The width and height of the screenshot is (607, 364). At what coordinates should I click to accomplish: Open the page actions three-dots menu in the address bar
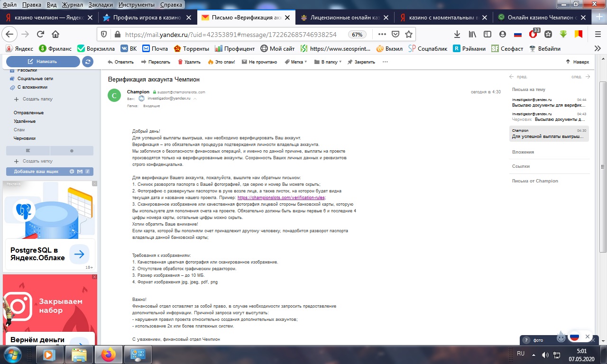382,34
